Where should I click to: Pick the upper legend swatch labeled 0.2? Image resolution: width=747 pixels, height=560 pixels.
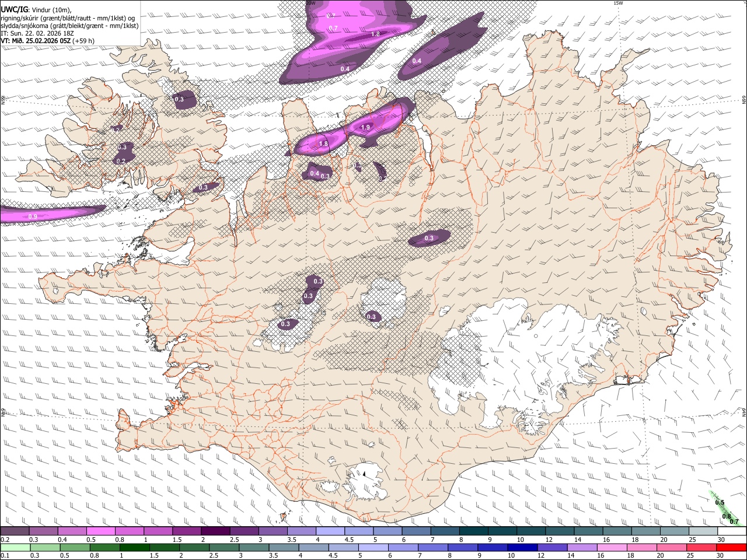pyautogui.click(x=15, y=531)
